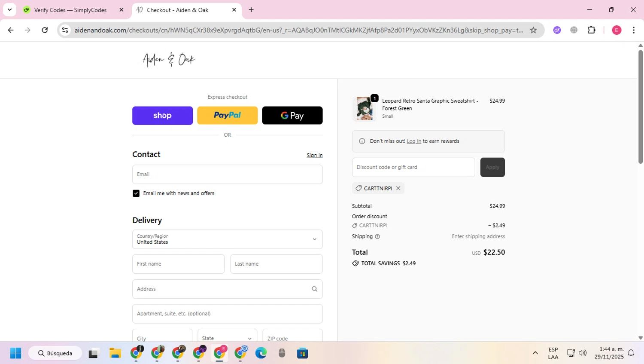The height and width of the screenshot is (364, 644).
Task: Close the Verify Codes SimplyCodes tab
Action: tap(122, 10)
